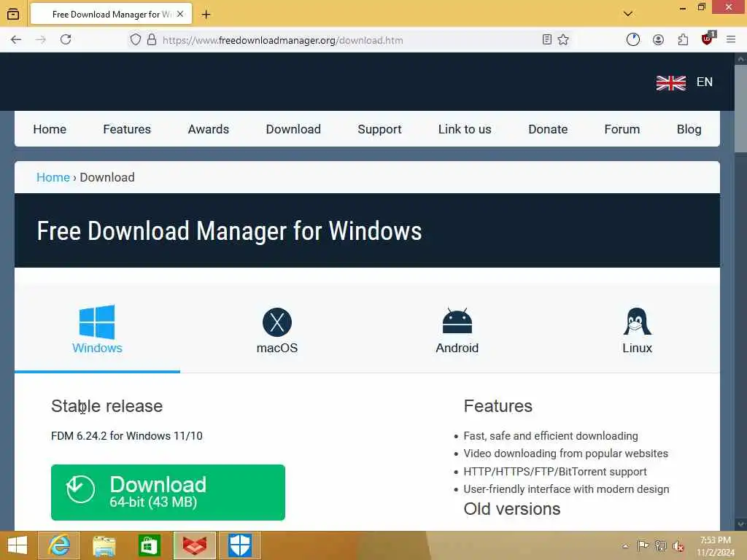The image size is (747, 560).
Task: Open the extensions puzzle icon
Action: tap(683, 39)
